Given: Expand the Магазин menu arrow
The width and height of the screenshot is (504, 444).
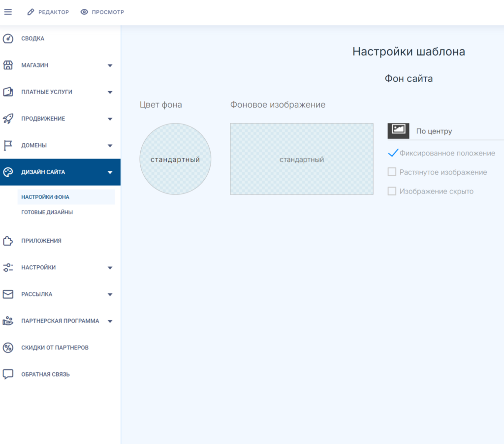Looking at the screenshot, I should pyautogui.click(x=110, y=65).
